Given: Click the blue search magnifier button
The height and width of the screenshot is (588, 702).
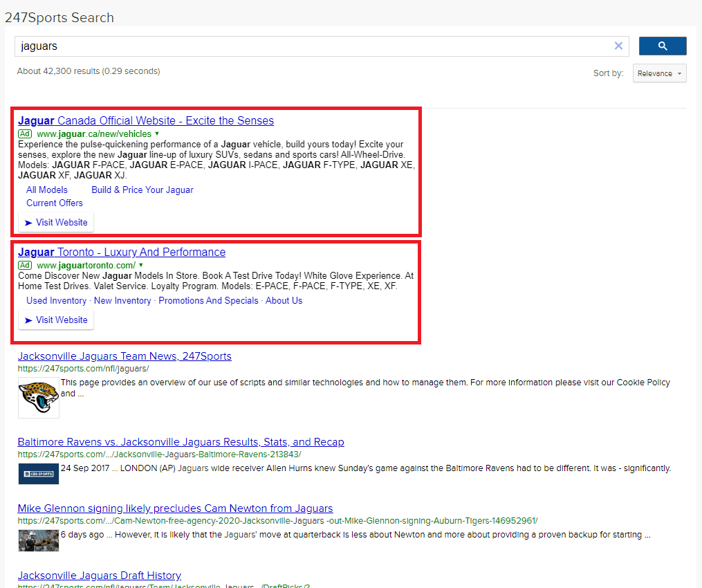Looking at the screenshot, I should [x=662, y=46].
